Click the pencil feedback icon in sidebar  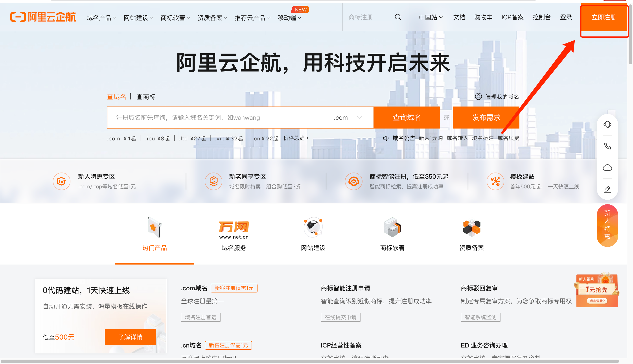click(x=607, y=189)
